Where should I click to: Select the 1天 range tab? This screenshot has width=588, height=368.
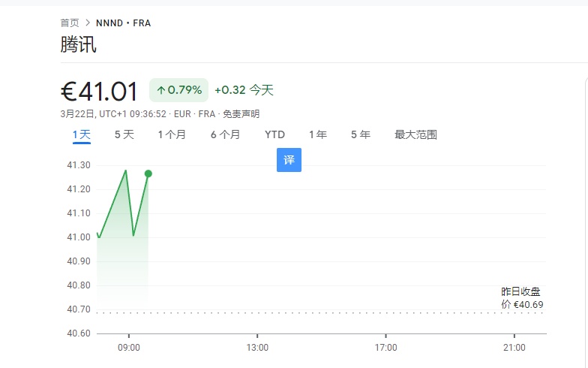[81, 135]
